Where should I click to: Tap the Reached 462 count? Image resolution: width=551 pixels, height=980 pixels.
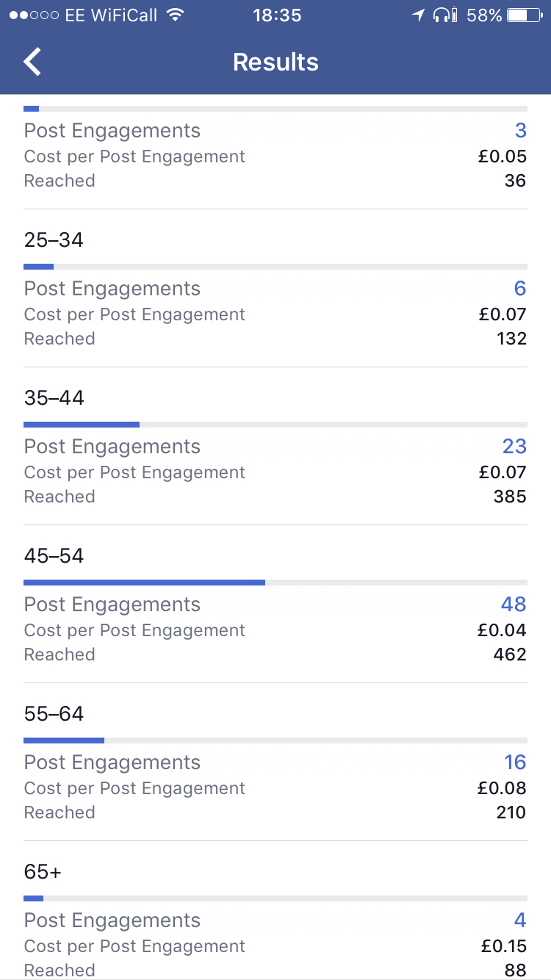[x=510, y=655]
